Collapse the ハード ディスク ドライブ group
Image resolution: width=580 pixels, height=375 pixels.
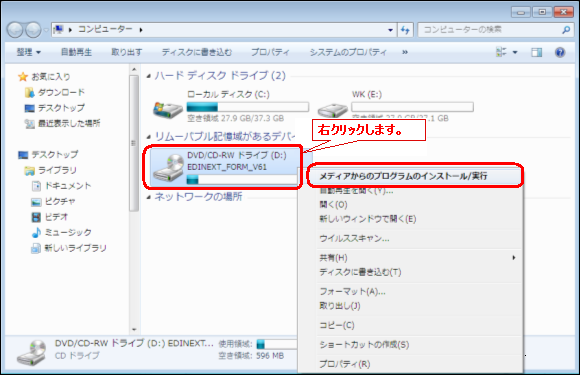point(149,76)
